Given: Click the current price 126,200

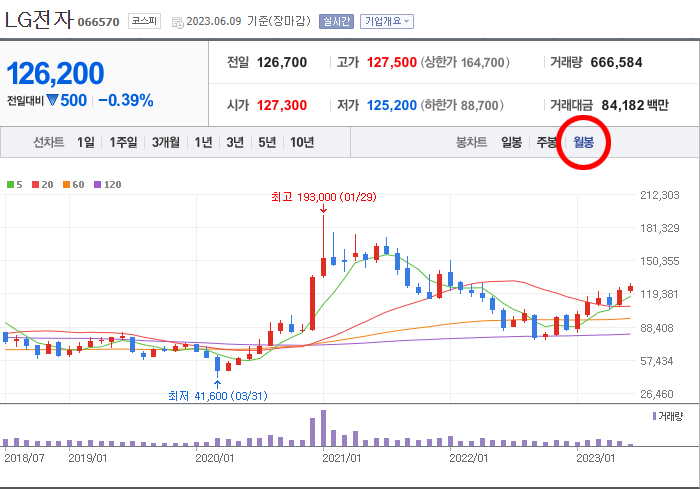Looking at the screenshot, I should [55, 74].
